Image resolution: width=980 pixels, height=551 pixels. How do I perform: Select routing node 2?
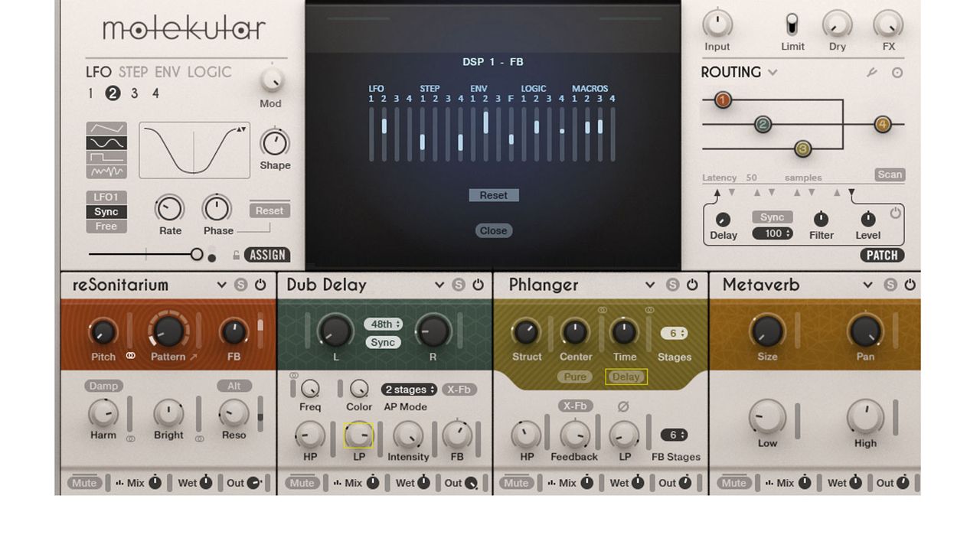point(763,124)
